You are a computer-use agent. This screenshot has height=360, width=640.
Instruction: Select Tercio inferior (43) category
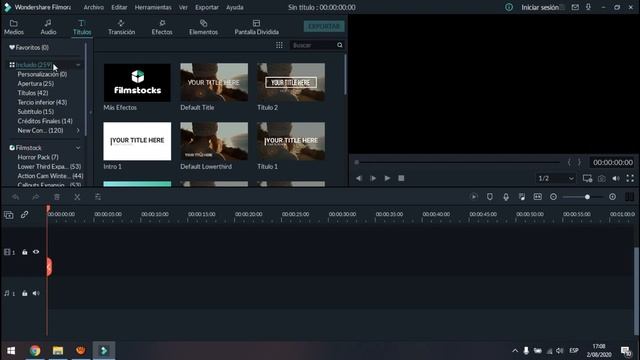coord(42,102)
